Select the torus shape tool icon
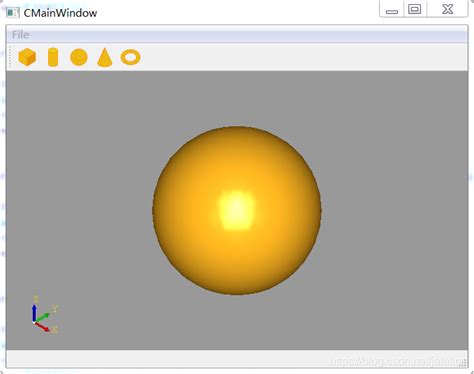Screen dimensions: 474x374 131,57
